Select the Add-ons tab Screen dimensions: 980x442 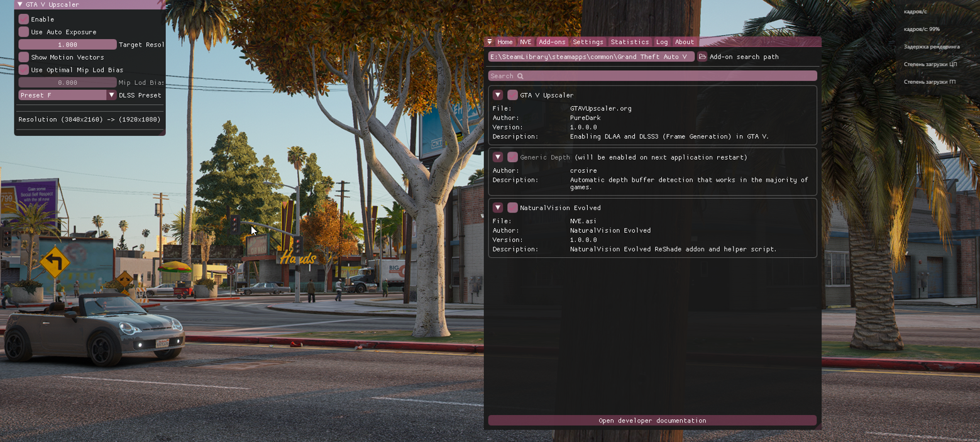coord(553,42)
